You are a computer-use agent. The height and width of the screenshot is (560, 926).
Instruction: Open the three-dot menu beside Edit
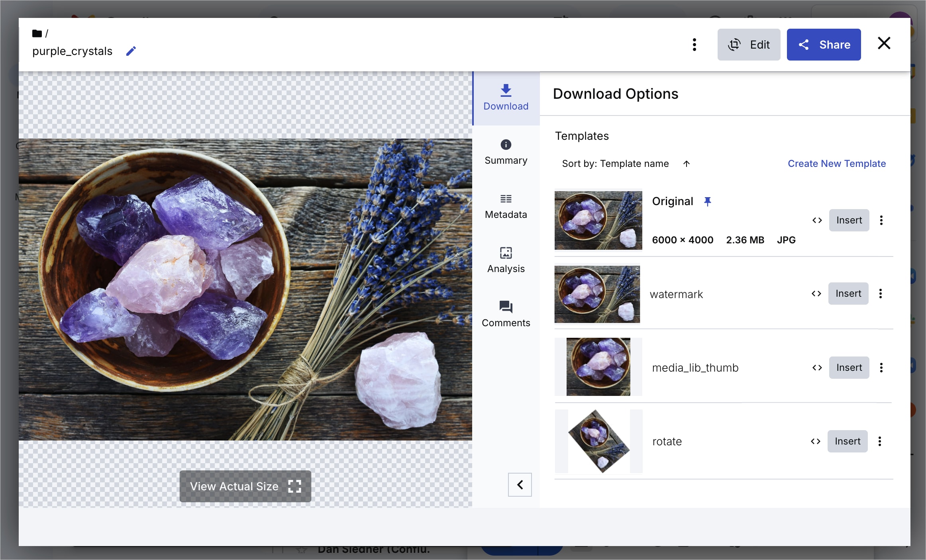tap(694, 45)
